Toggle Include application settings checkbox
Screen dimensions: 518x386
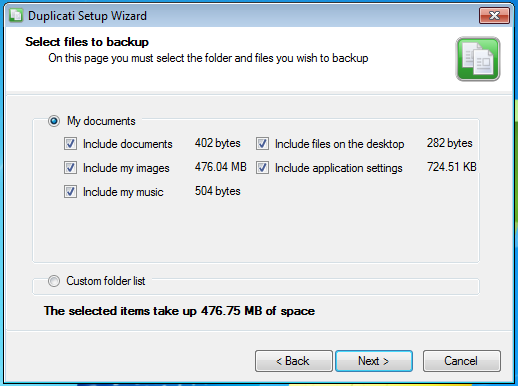click(x=262, y=168)
